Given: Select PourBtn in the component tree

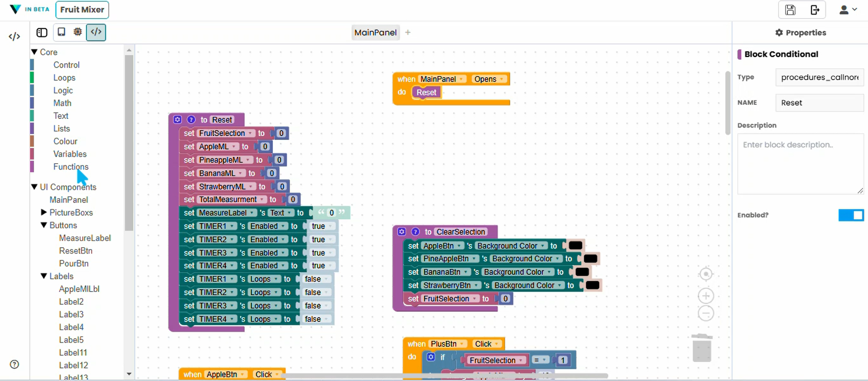Looking at the screenshot, I should (x=73, y=263).
